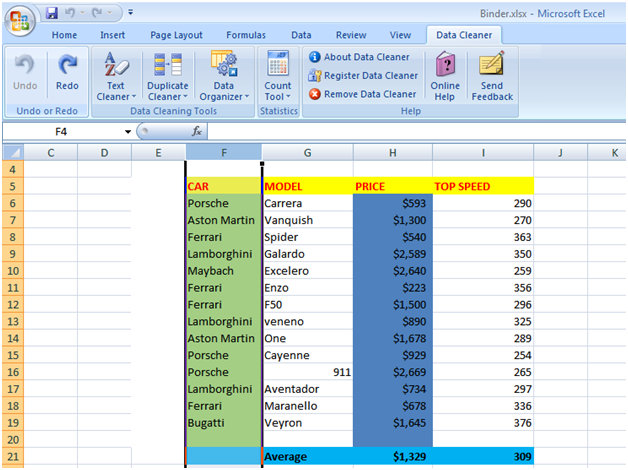
Task: Select the 376 top speed cell
Action: (x=483, y=423)
